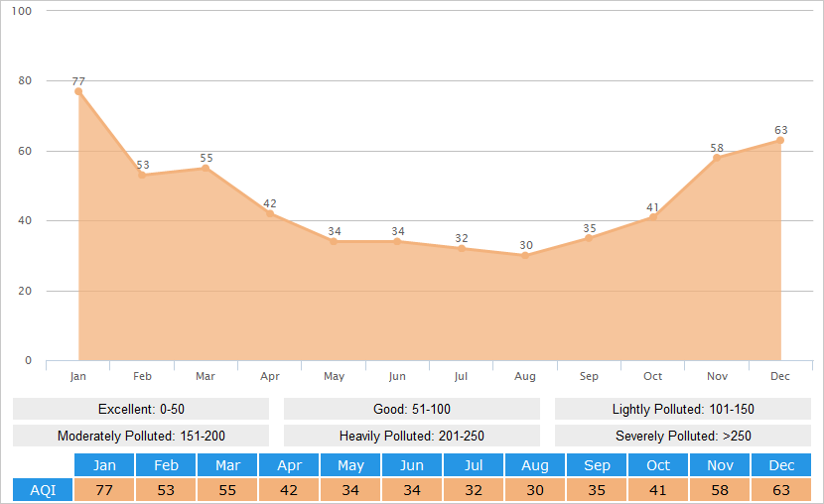Viewport: 824px width, 504px height.
Task: Select the 'Moderately Polluted: 151-200' legend box
Action: coord(141,436)
